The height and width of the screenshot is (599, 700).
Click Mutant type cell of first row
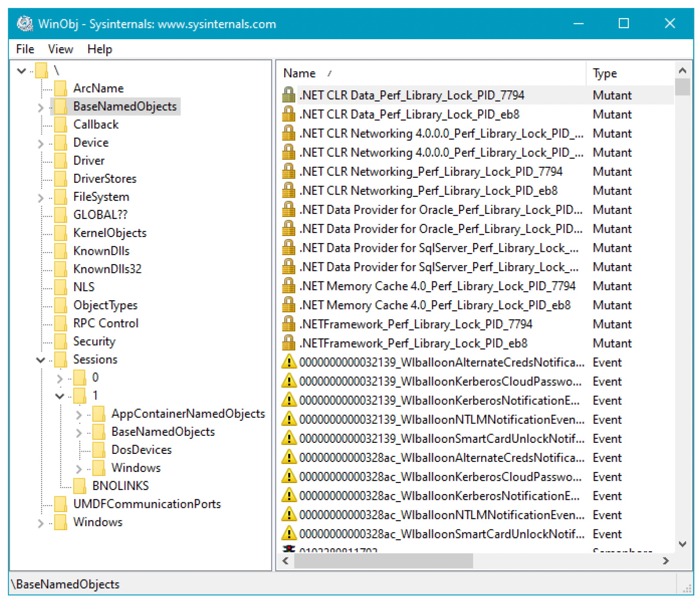click(x=612, y=95)
